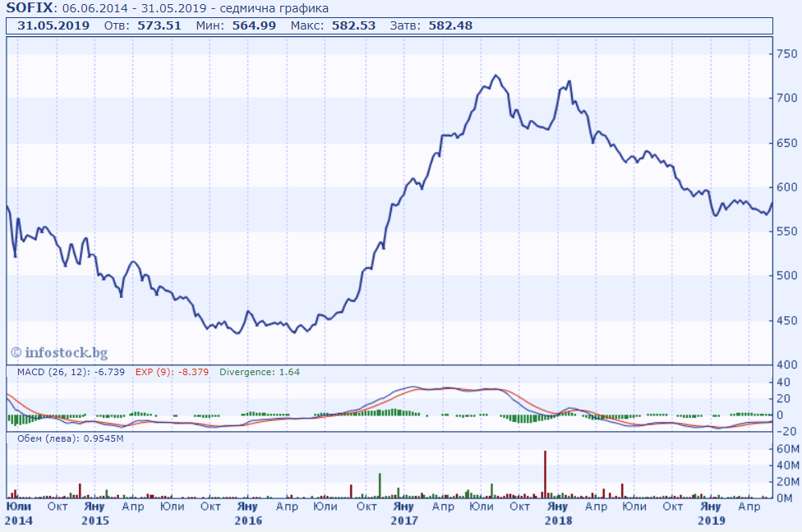Click the price line peak near 725
This screenshot has width=802, height=532.
click(x=495, y=76)
